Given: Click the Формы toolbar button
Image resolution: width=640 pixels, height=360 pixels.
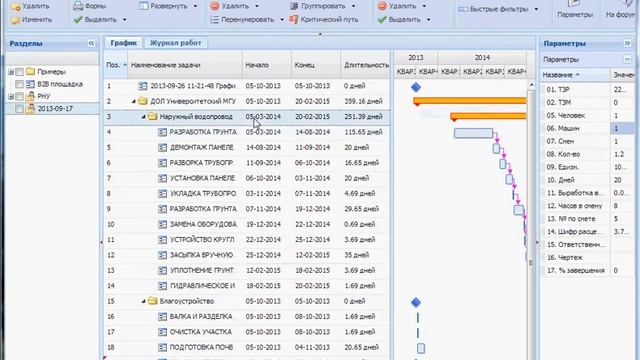Looking at the screenshot, I should 90,6.
